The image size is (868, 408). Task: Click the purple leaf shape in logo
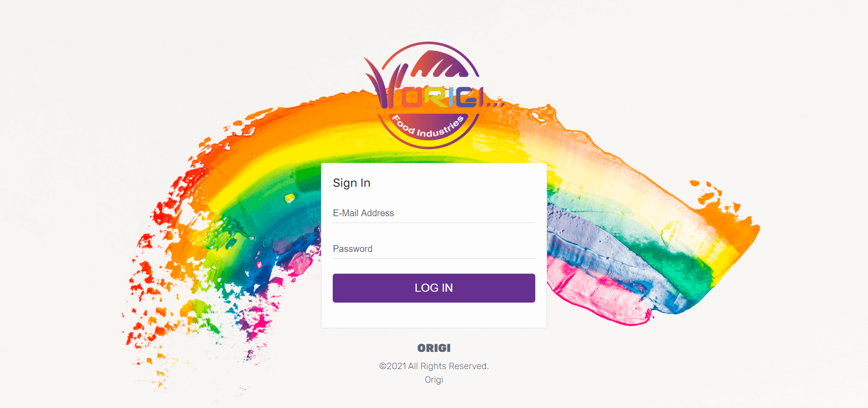439,64
